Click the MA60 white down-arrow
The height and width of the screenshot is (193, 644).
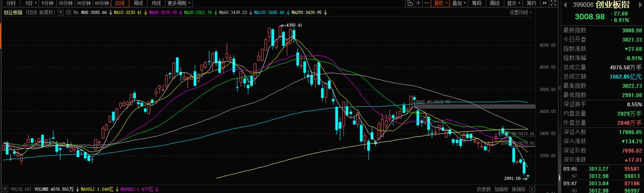[251, 12]
